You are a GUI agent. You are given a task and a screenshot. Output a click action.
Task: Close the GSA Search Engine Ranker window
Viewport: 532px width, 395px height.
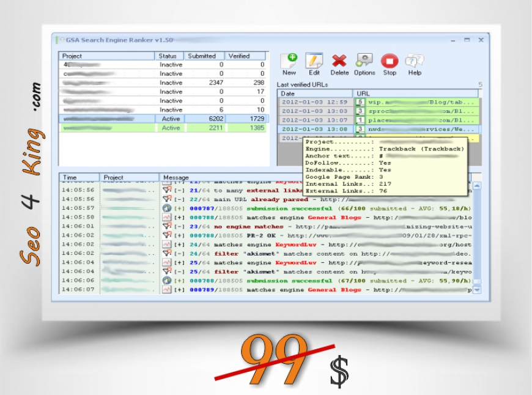point(481,40)
